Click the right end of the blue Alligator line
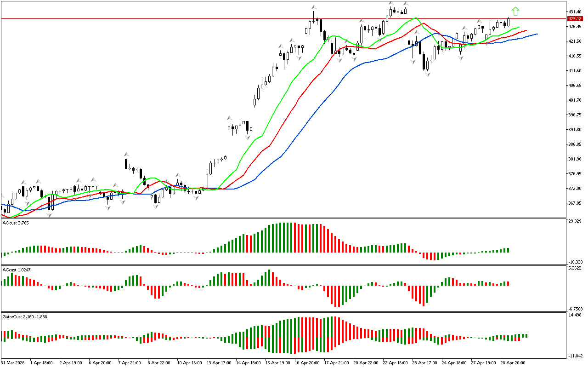The image size is (588, 368). click(x=537, y=34)
